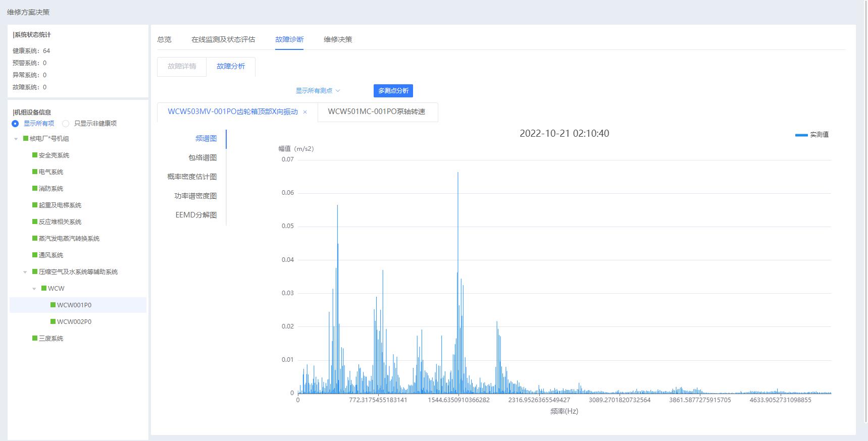Image resolution: width=868 pixels, height=441 pixels.
Task: Show the 包络谱图 chart
Action: pos(202,158)
